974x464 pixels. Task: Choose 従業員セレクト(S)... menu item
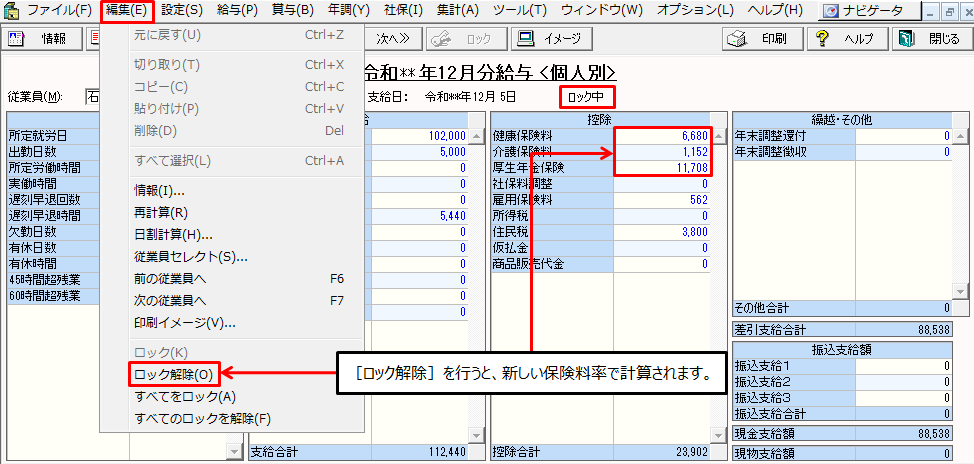pyautogui.click(x=190, y=257)
